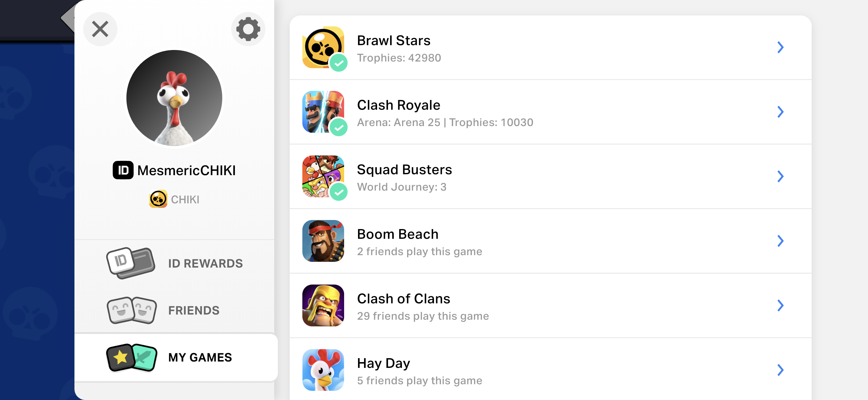The image size is (868, 400).
Task: Open the ID Rewards section
Action: point(175,263)
